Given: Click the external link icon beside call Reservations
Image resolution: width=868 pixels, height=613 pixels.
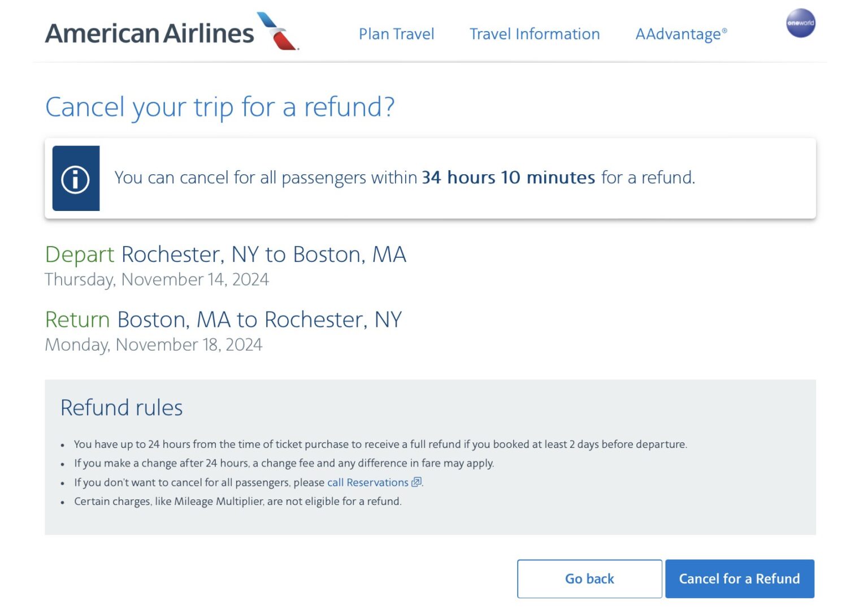Looking at the screenshot, I should click(416, 482).
